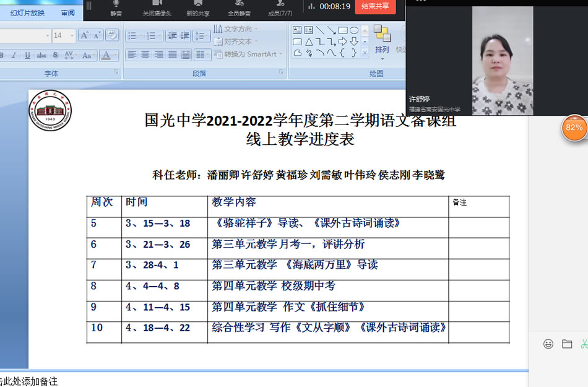Apply distributed alignment to the paragraph
The width and height of the screenshot is (588, 387).
pos(186,55)
